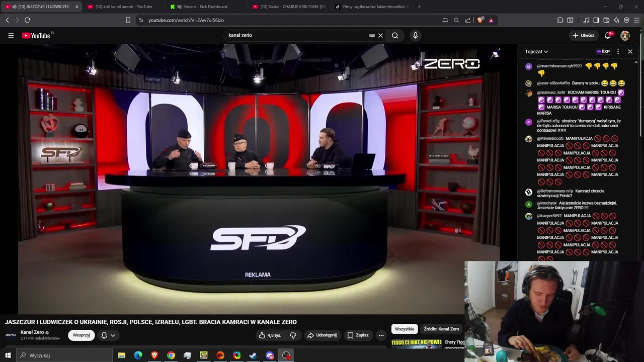644x362 pixels.
Task: Select the Wszystkie filter chip
Action: [405, 329]
